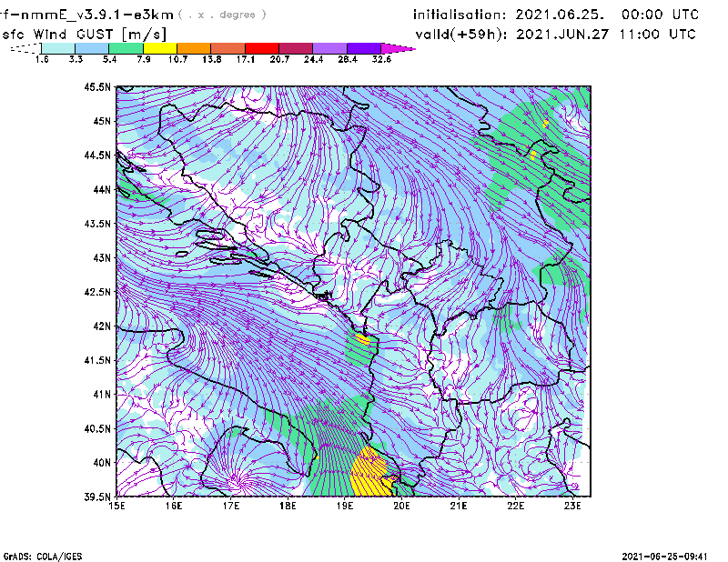Click the 40.5N latitude label

[97, 429]
